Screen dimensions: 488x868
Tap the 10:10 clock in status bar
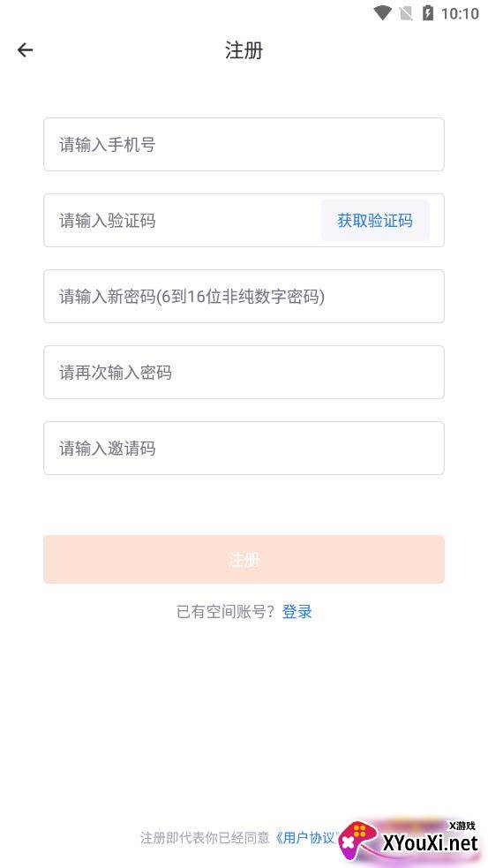coord(460,13)
